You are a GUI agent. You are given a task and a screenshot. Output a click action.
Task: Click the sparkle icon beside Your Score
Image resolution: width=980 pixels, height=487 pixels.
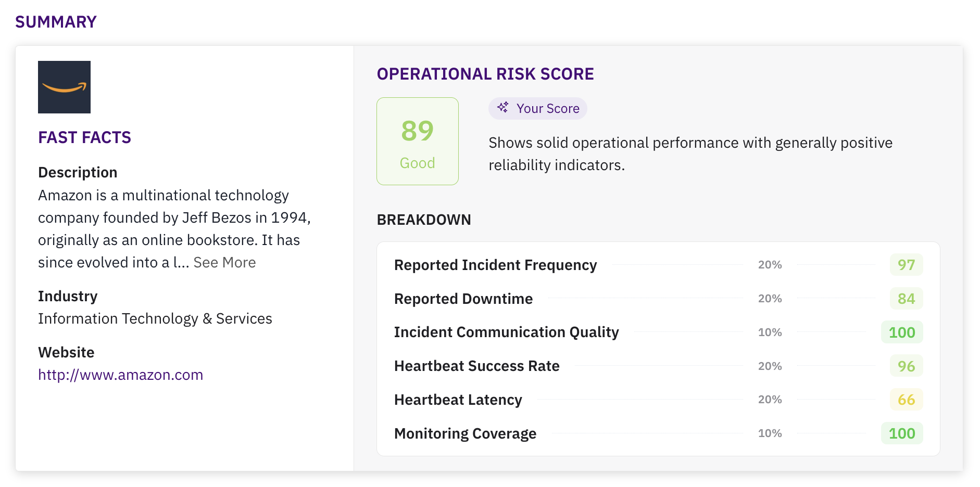coord(502,108)
